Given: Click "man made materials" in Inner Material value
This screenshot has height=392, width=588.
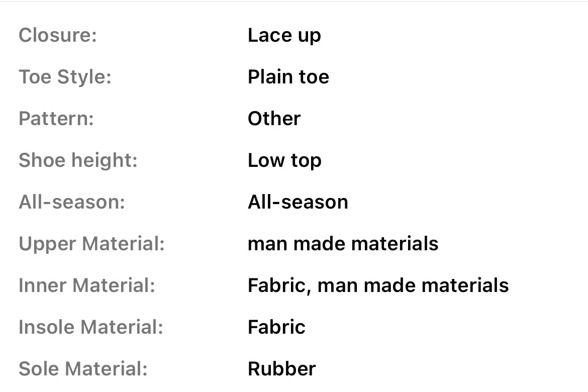Looking at the screenshot, I should point(413,286).
